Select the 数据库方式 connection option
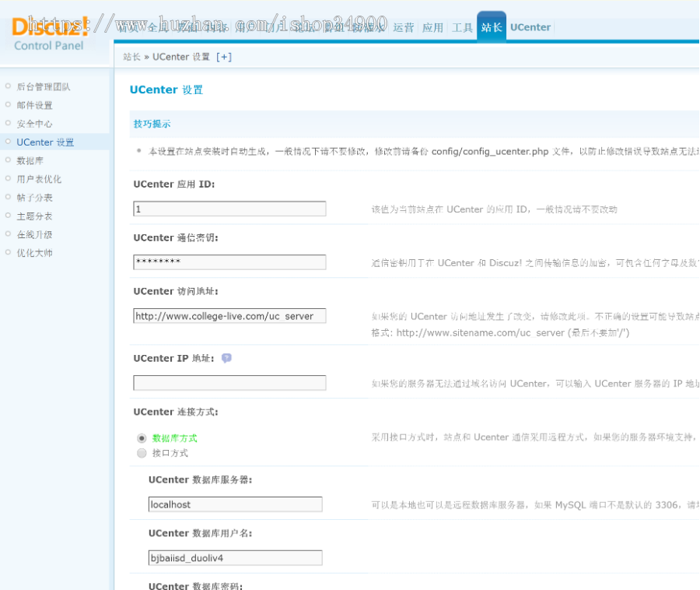The width and height of the screenshot is (700, 590). [x=142, y=437]
